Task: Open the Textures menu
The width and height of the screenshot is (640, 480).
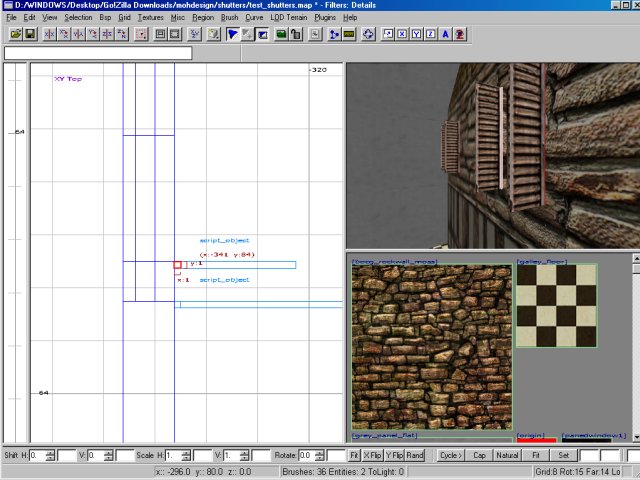Action: tap(150, 17)
